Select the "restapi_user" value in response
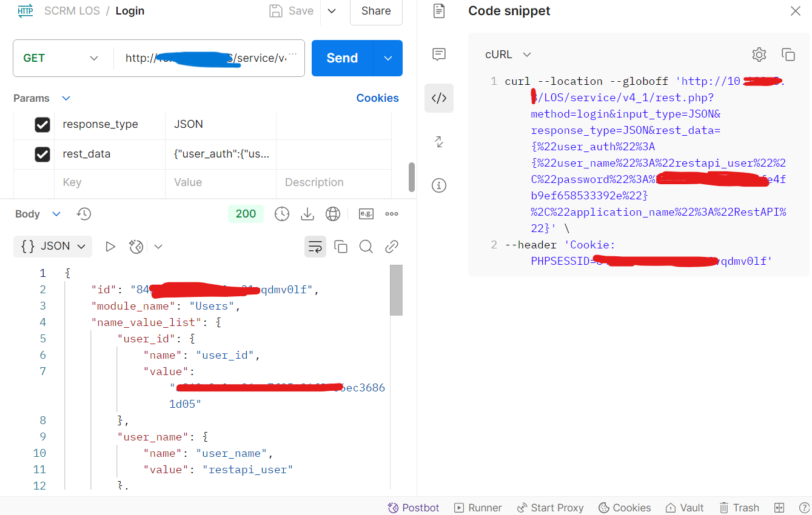This screenshot has width=812, height=515. [248, 470]
